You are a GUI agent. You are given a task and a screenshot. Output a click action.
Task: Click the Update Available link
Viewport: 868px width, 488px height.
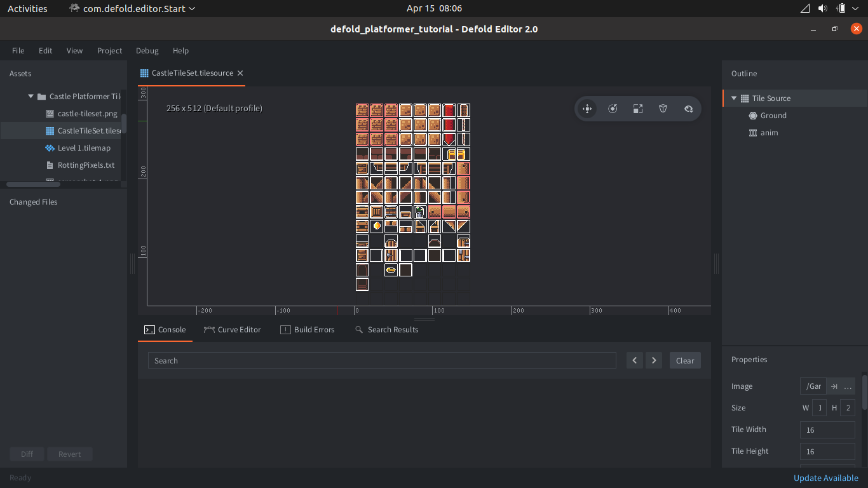[x=826, y=478]
